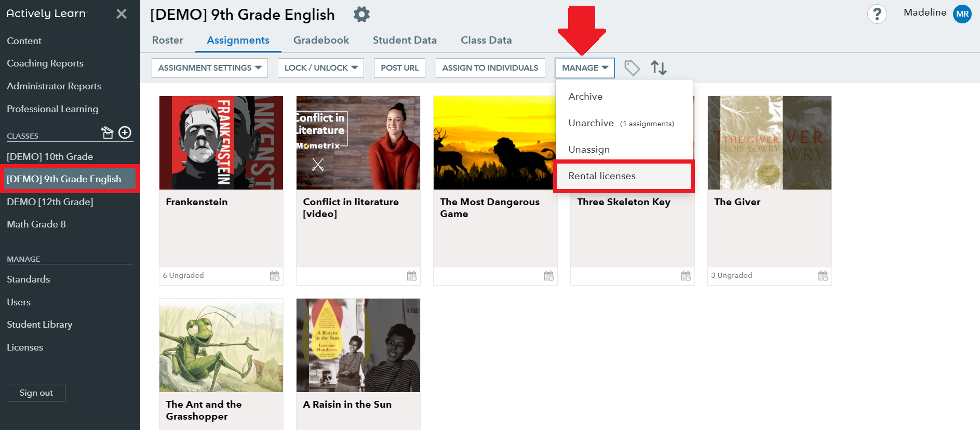Open Administrator Reports in sidebar

(54, 86)
